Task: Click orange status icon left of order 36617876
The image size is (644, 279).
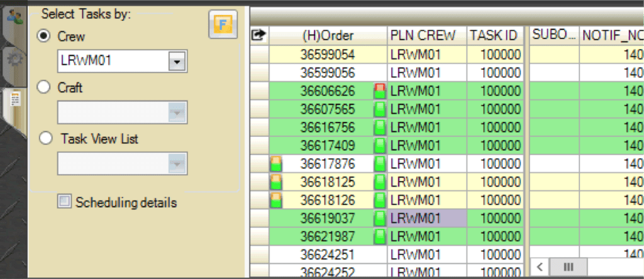Action: 275,164
